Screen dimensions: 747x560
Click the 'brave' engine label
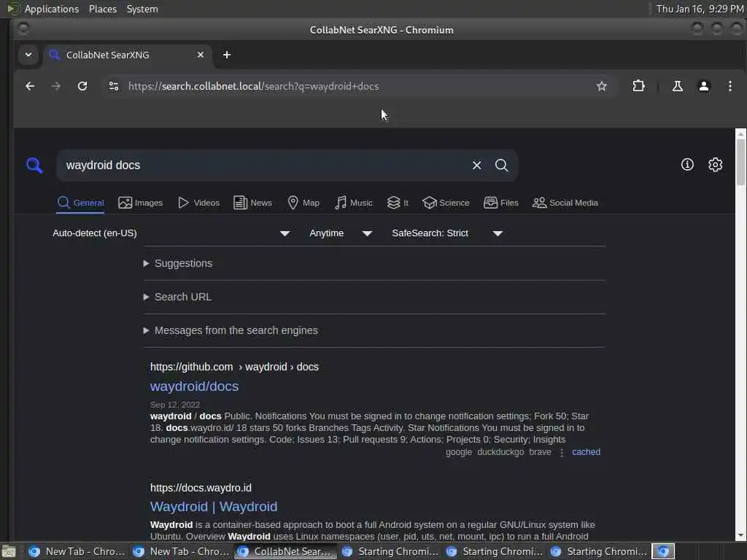click(540, 452)
